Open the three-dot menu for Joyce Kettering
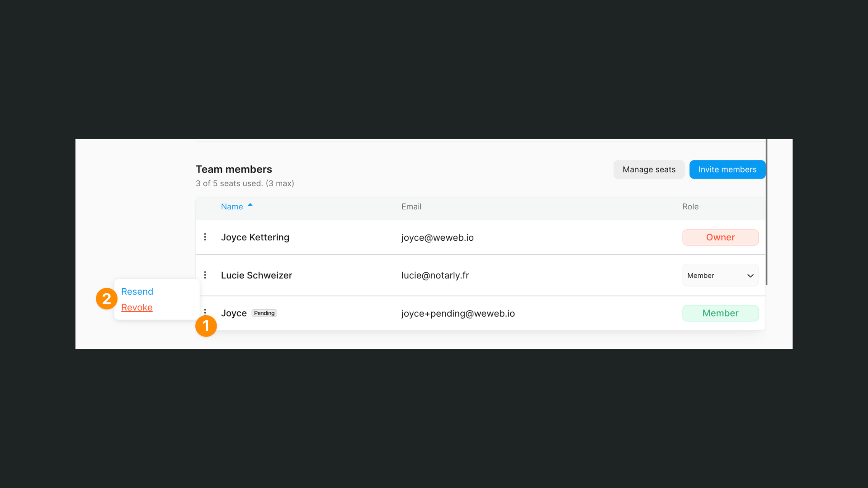Image resolution: width=868 pixels, height=488 pixels. click(205, 237)
